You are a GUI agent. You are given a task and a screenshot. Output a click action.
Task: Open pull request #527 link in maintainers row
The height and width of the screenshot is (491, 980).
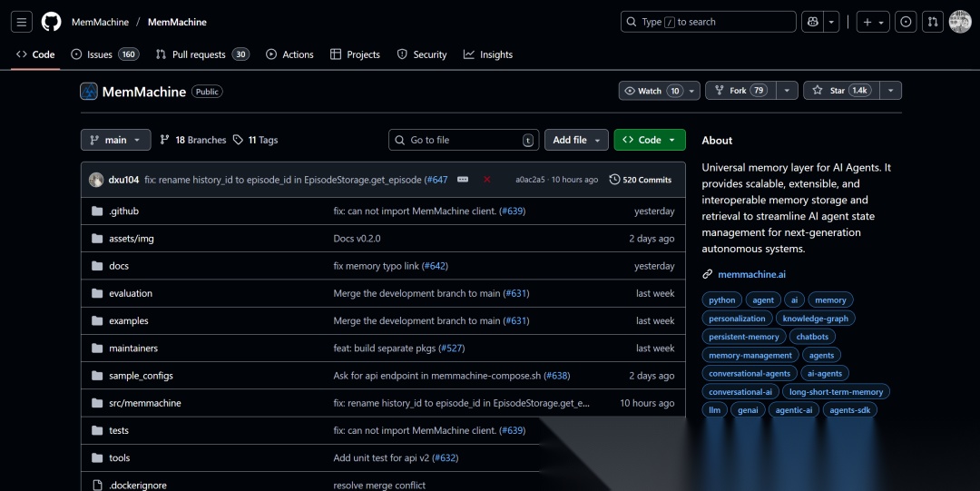tap(451, 349)
